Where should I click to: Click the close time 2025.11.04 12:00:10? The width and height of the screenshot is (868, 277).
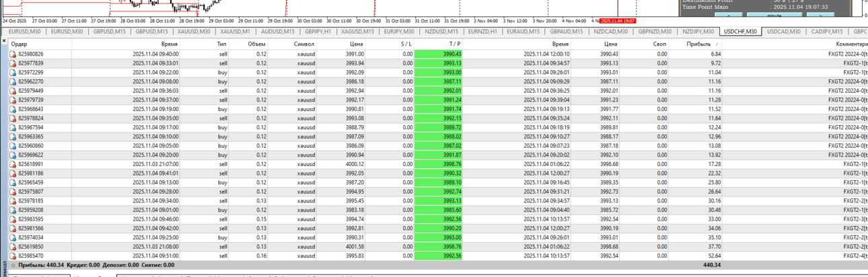point(546,54)
